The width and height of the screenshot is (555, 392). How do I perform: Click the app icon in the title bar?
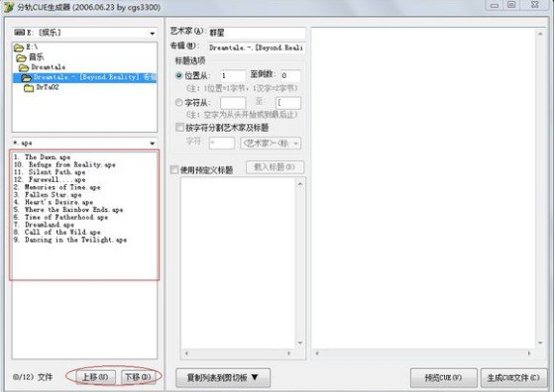click(9, 7)
